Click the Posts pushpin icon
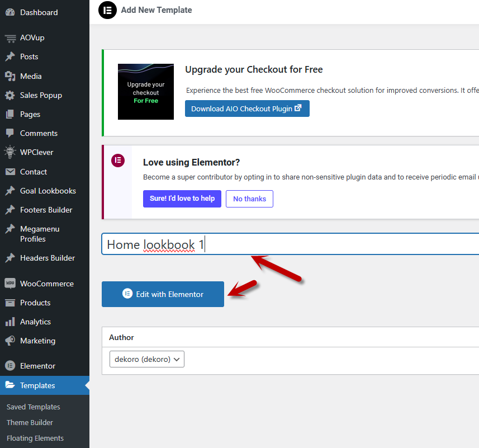 10,56
